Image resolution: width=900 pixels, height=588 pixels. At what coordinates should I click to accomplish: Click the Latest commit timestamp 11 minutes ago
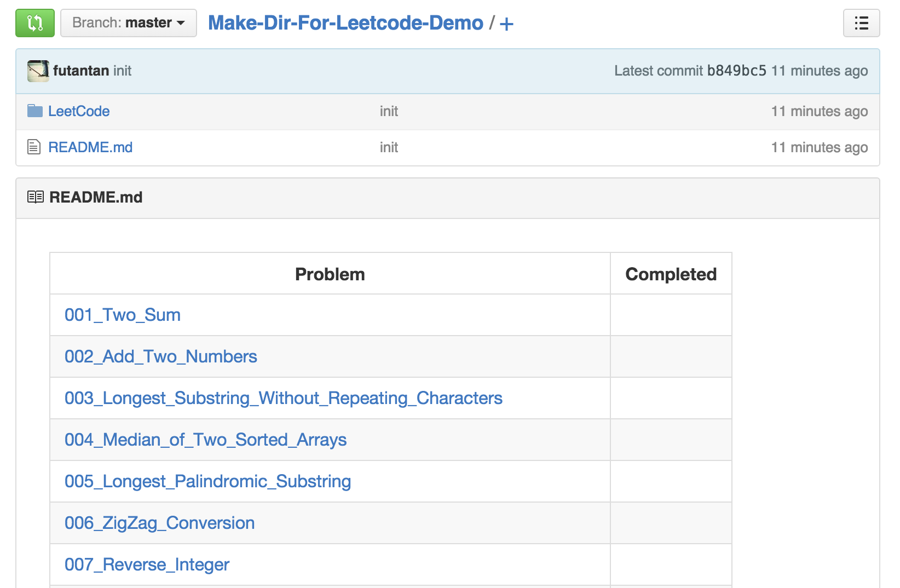click(820, 71)
